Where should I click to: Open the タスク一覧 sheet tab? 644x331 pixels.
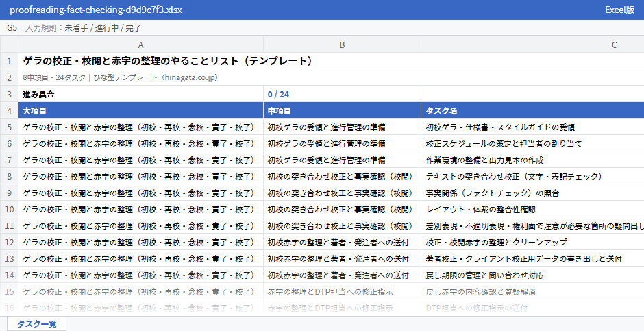(x=36, y=323)
